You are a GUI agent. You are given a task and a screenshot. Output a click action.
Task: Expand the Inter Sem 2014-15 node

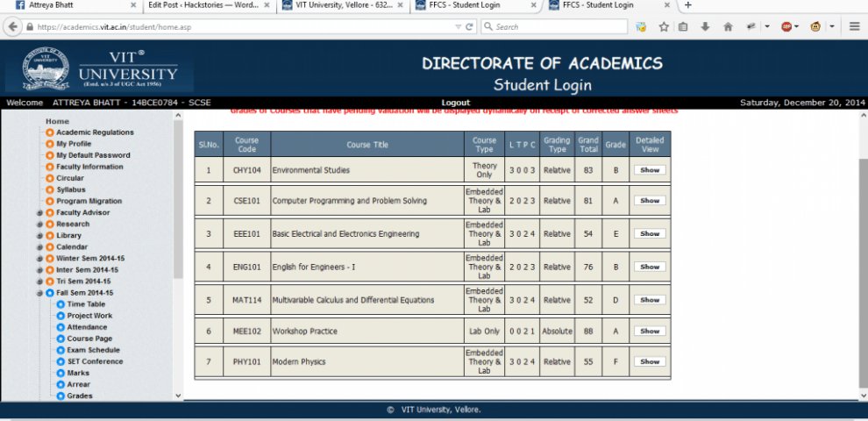(x=39, y=270)
